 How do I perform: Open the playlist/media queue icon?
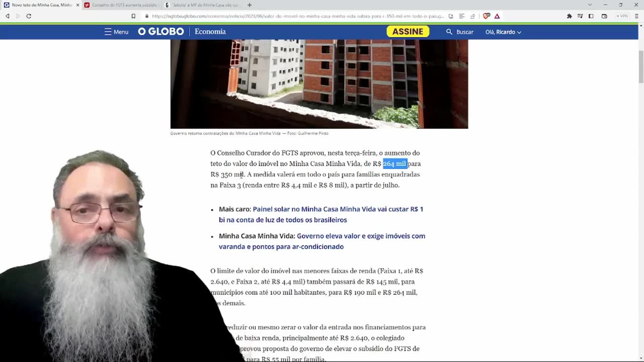[x=580, y=16]
